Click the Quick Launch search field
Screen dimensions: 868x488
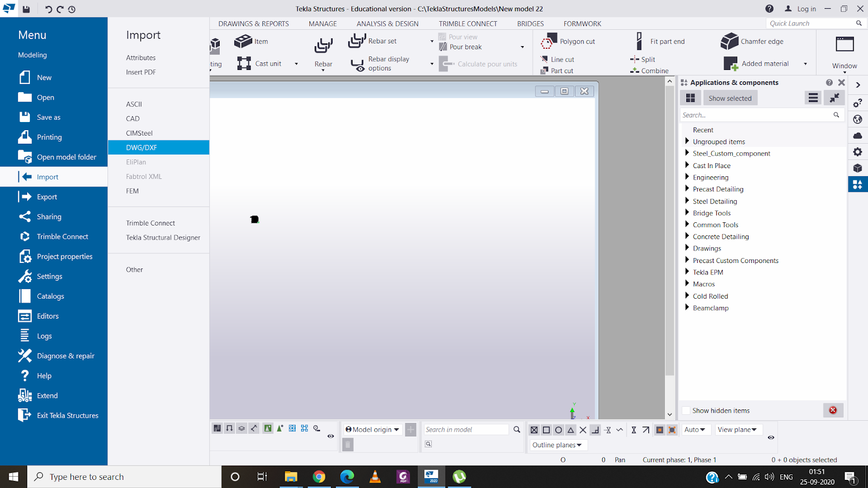click(812, 23)
